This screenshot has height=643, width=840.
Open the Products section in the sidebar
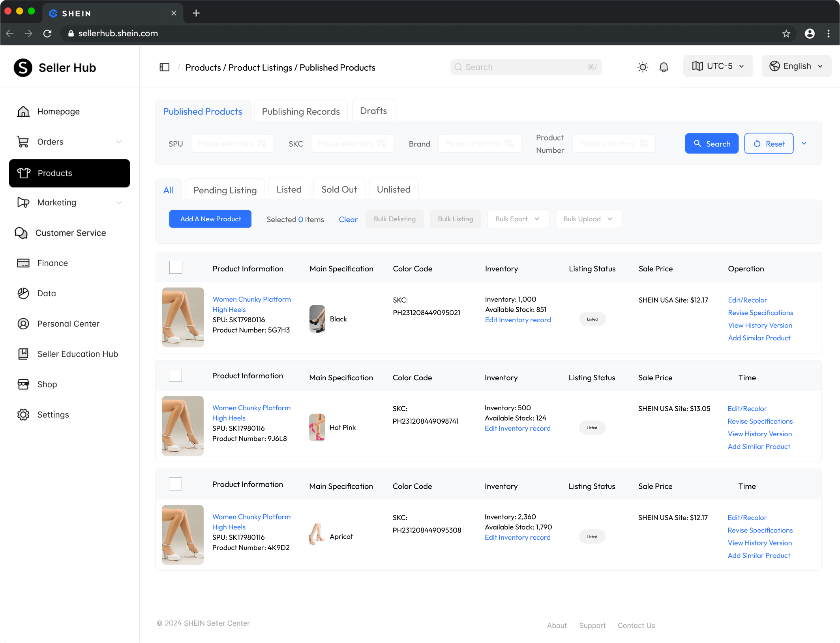coord(54,173)
